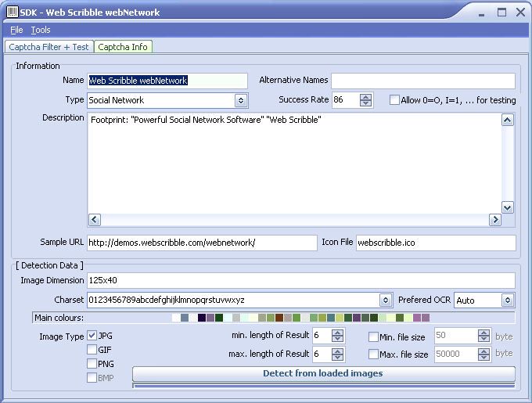Click the max. length of Result field
This screenshot has width=532, height=403.
pyautogui.click(x=322, y=354)
